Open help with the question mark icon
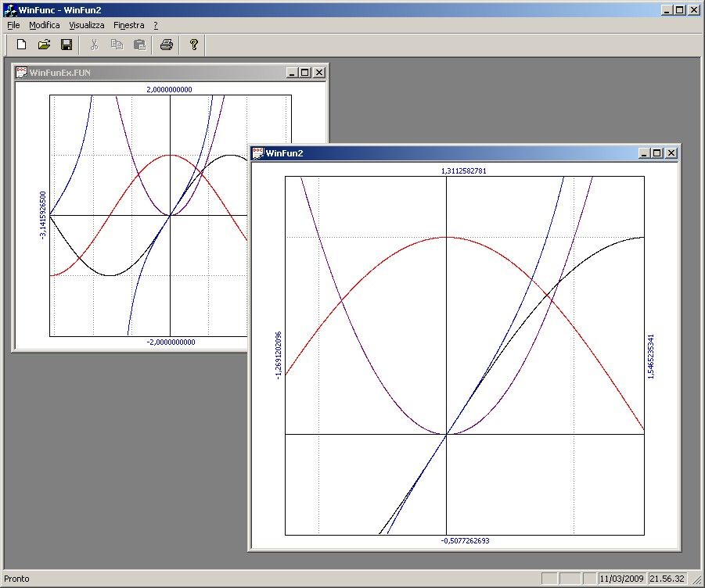The height and width of the screenshot is (588, 705). tap(194, 45)
